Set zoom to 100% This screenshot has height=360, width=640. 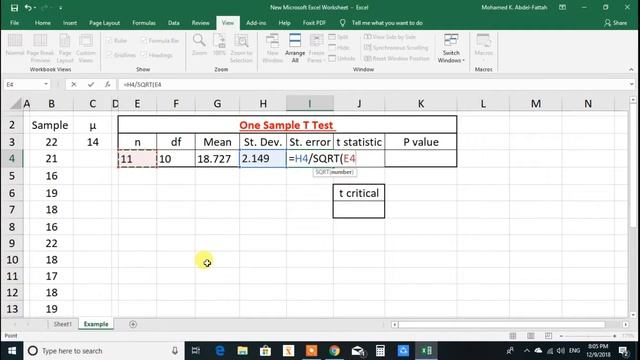[x=219, y=45]
